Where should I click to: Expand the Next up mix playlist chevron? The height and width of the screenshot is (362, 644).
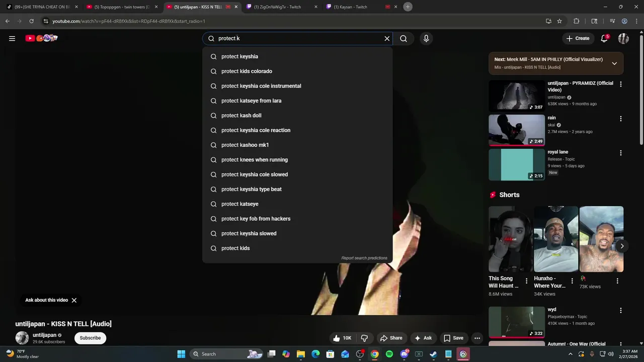[x=614, y=63]
